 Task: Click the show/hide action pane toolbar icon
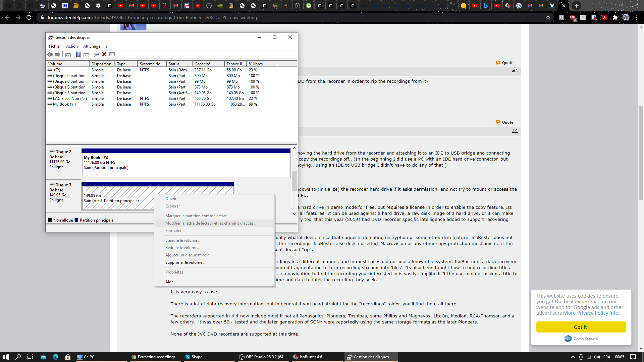[86, 54]
